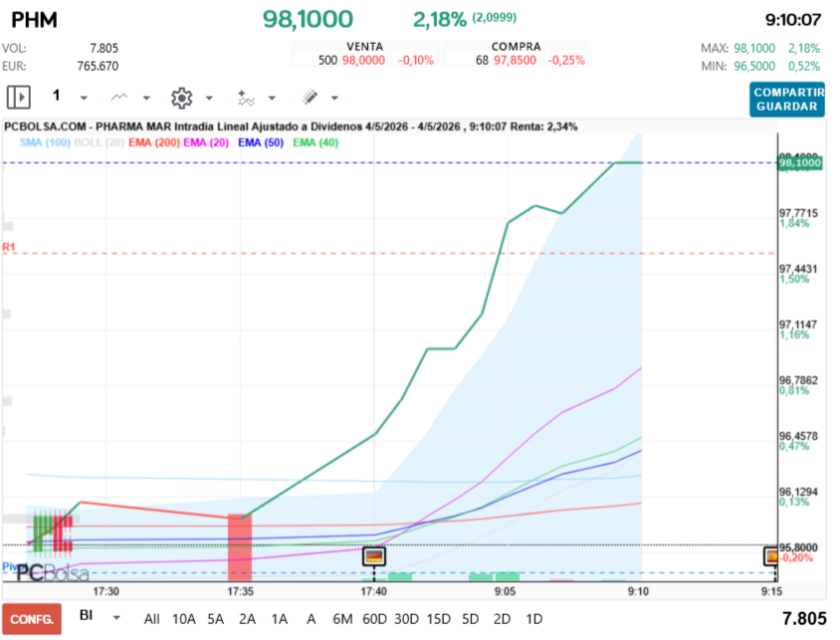The height and width of the screenshot is (640, 840).
Task: Click the R1 resistance line label
Action: coord(9,247)
